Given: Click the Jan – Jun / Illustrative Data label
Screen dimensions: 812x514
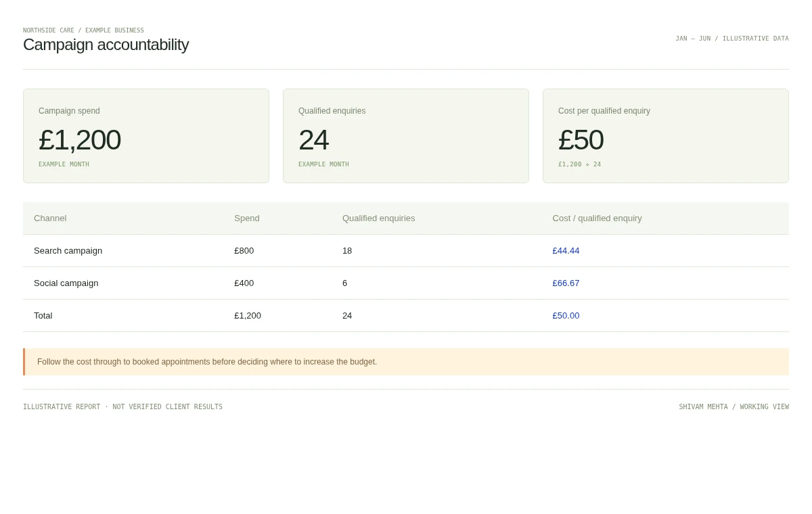Looking at the screenshot, I should coord(732,39).
